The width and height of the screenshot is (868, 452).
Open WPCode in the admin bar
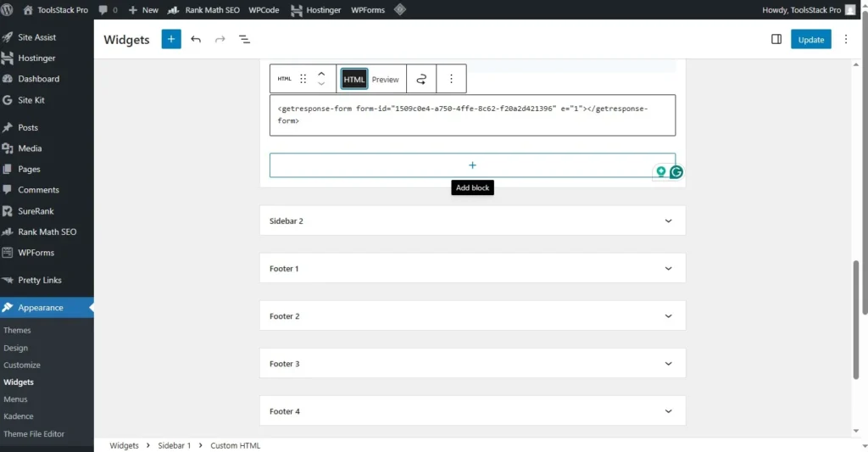[x=264, y=10]
